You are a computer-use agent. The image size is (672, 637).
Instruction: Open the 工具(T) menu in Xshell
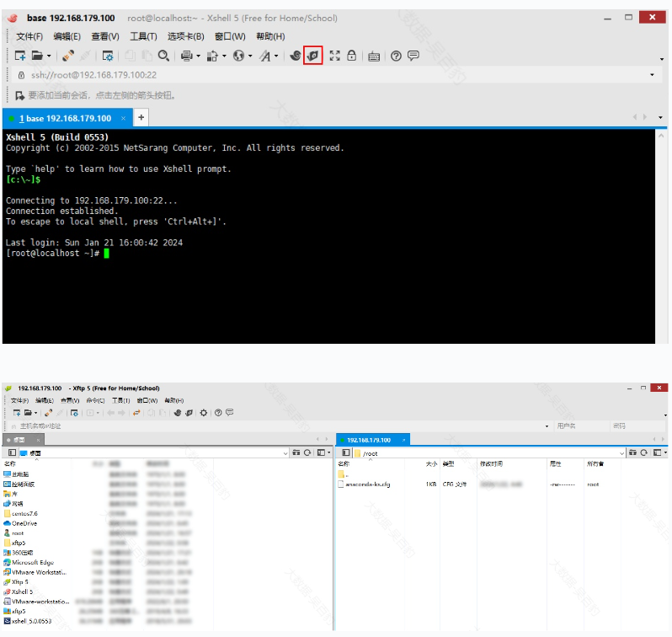[143, 36]
